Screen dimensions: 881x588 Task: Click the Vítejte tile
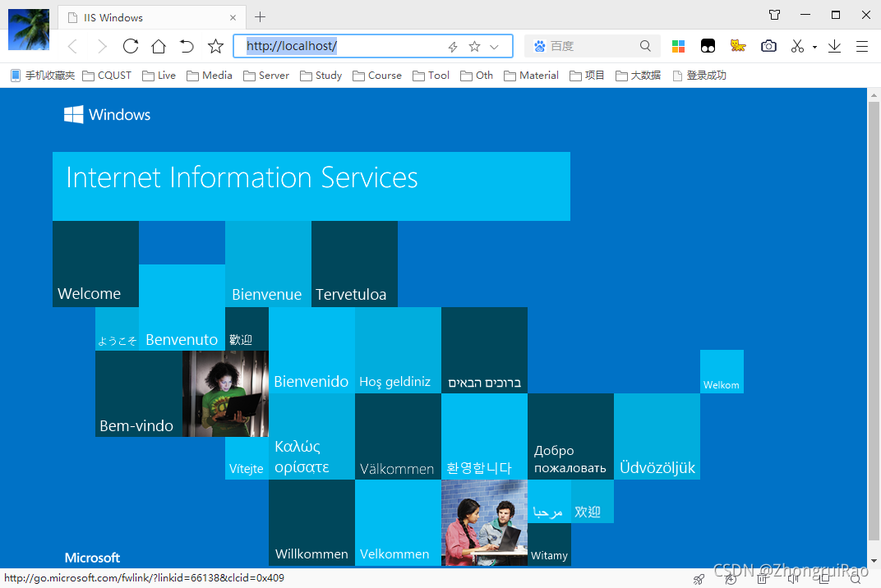pyautogui.click(x=247, y=458)
